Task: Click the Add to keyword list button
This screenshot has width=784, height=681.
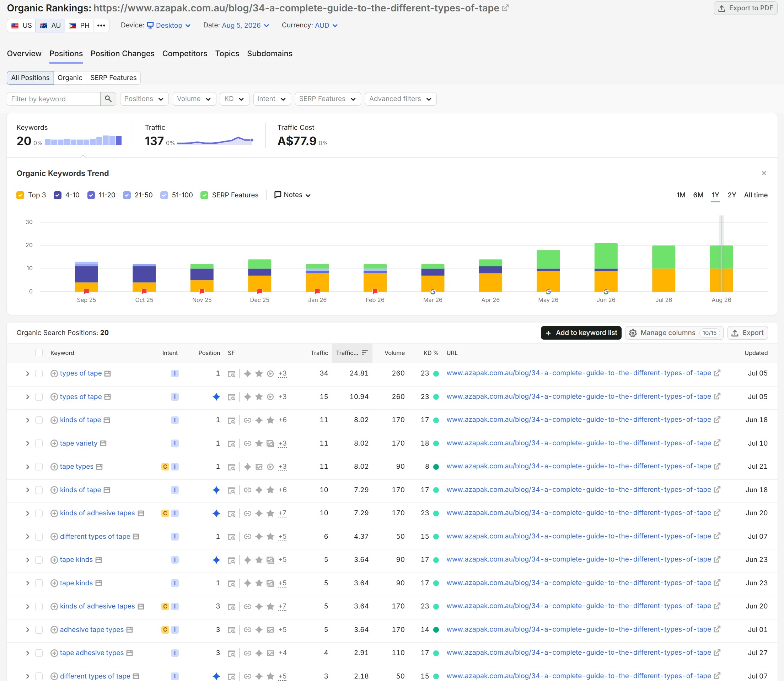Action: (x=581, y=333)
